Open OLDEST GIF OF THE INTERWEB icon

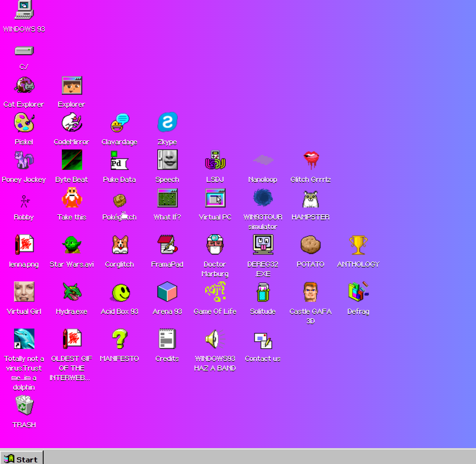pyautogui.click(x=72, y=339)
